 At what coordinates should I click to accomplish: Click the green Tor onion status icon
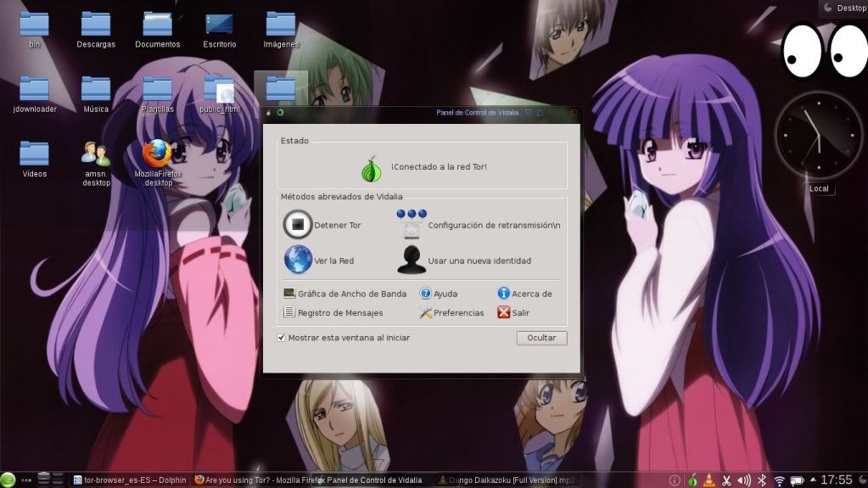tap(372, 169)
